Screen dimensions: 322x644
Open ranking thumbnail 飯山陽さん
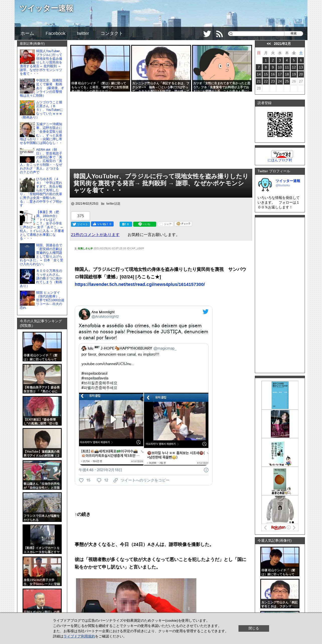tap(42, 475)
